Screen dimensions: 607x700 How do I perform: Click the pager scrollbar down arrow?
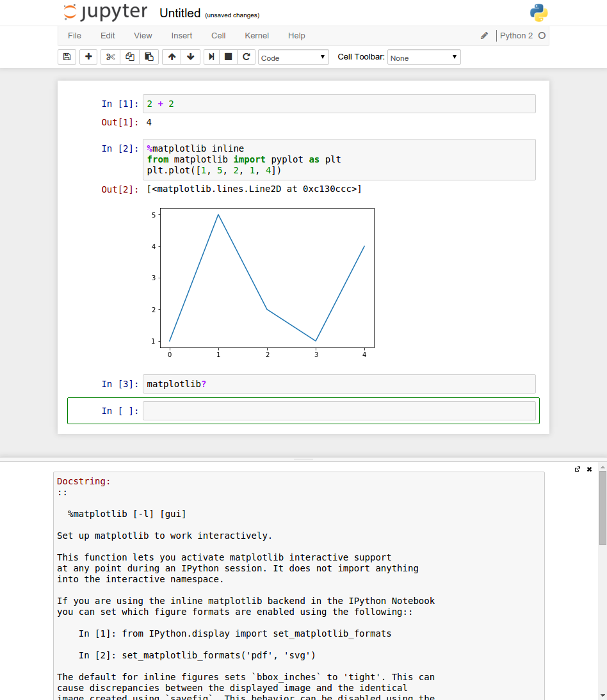pos(603,696)
